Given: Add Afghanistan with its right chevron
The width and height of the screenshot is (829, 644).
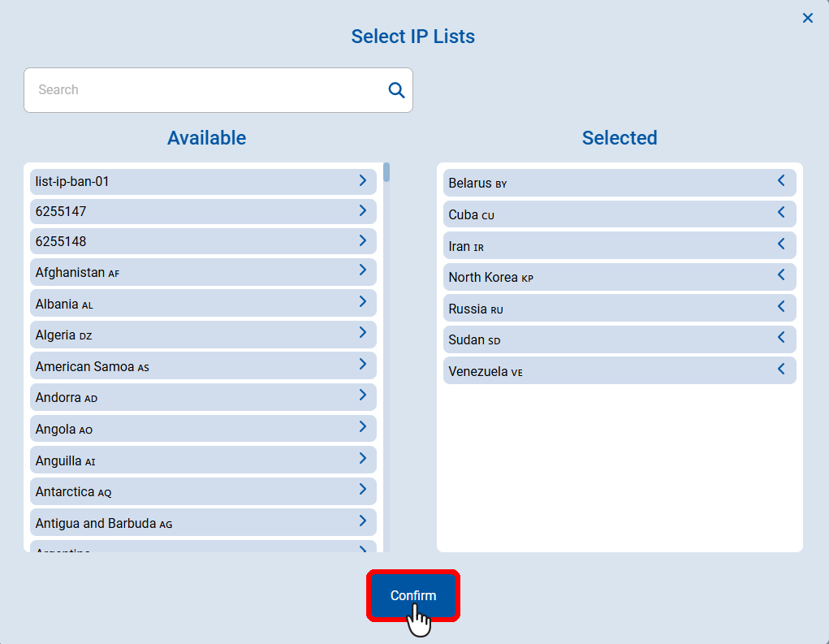Looking at the screenshot, I should click(x=363, y=270).
